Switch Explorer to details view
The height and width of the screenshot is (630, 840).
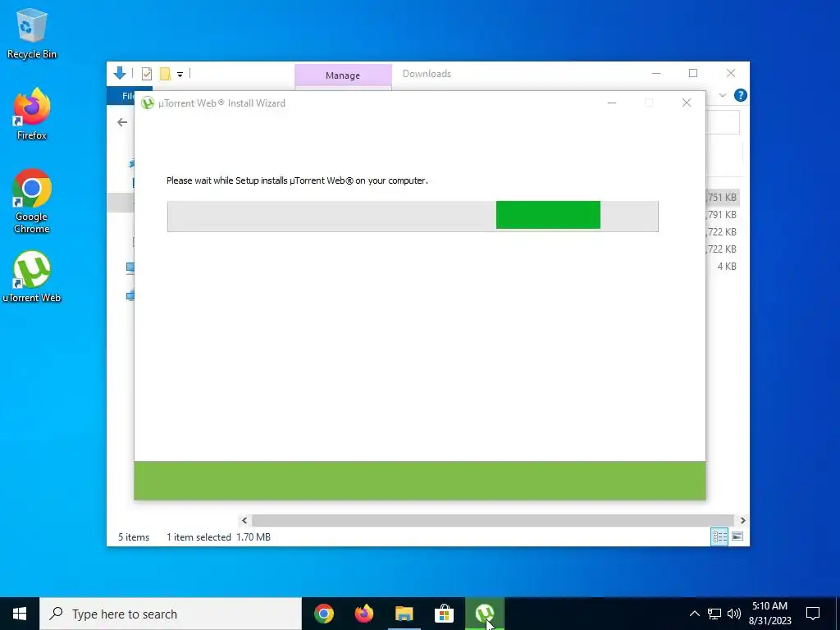[719, 536]
